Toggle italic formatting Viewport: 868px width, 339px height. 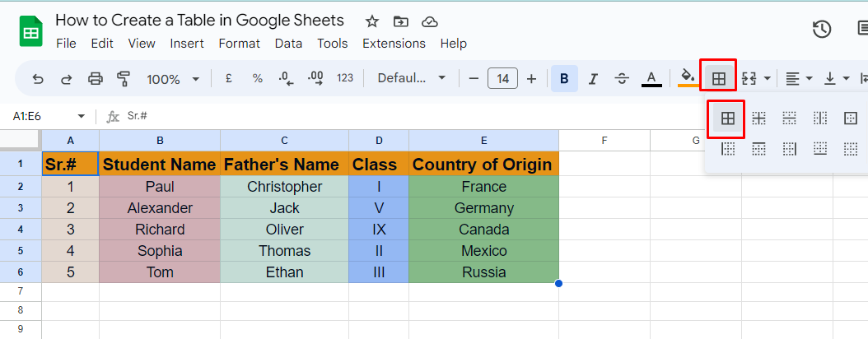pos(593,79)
